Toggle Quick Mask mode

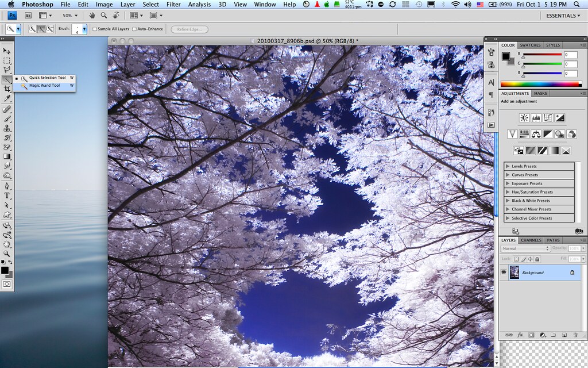[7, 284]
